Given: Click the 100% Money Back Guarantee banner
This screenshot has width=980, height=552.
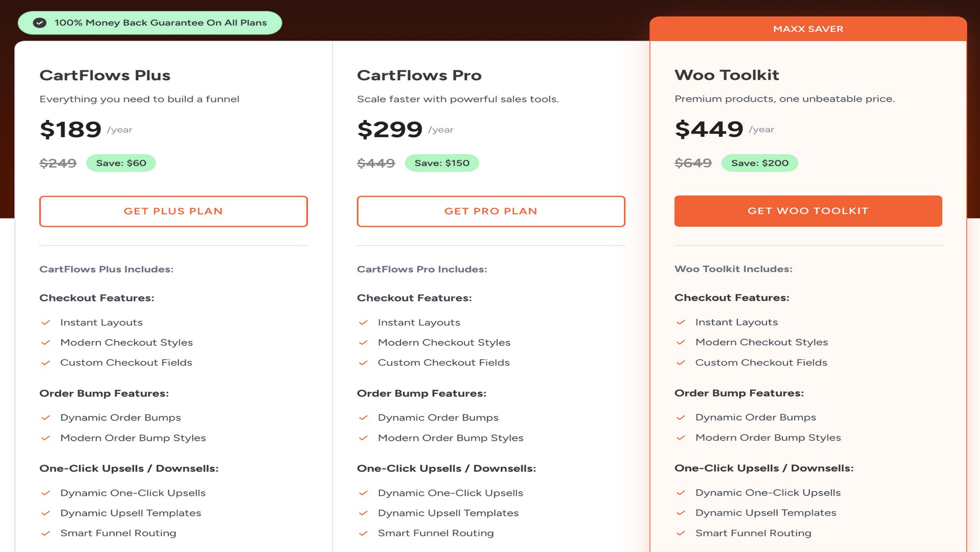Looking at the screenshot, I should pos(149,22).
